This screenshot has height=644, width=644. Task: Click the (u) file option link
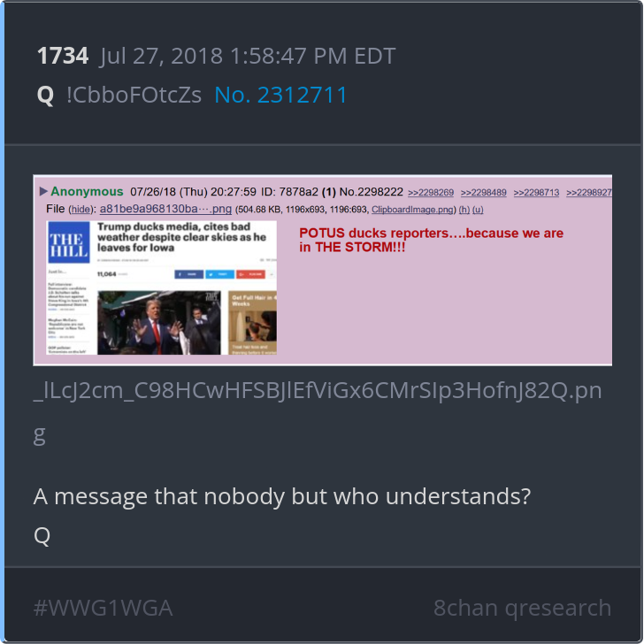click(478, 210)
